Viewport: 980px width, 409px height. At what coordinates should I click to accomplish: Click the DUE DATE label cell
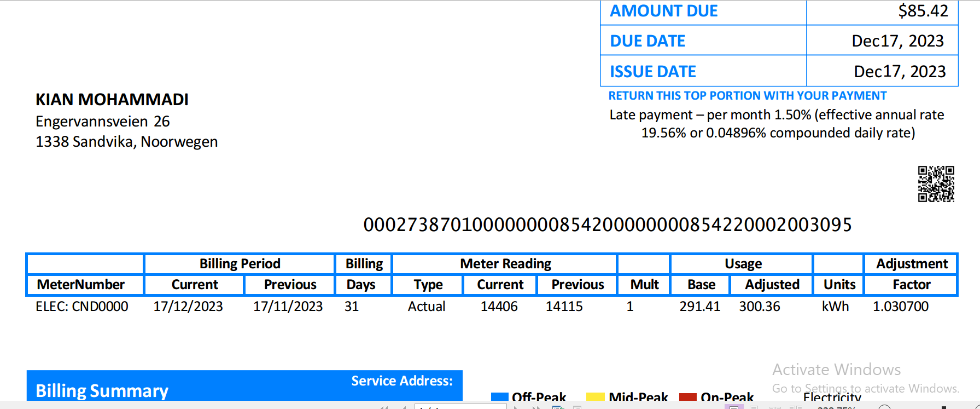pyautogui.click(x=703, y=41)
